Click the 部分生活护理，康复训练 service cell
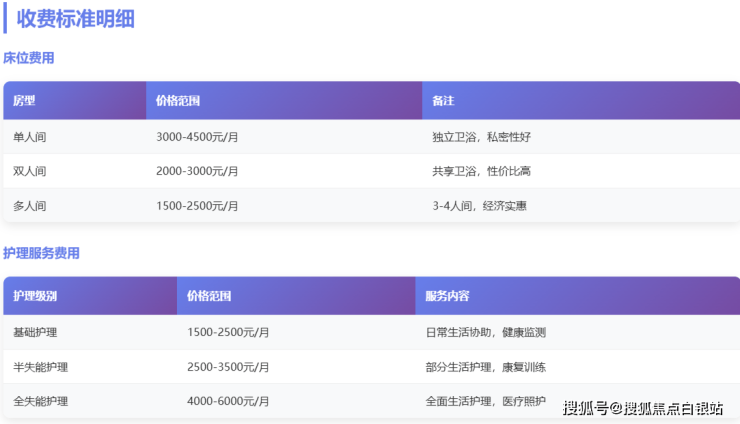The image size is (740, 424). pos(485,367)
